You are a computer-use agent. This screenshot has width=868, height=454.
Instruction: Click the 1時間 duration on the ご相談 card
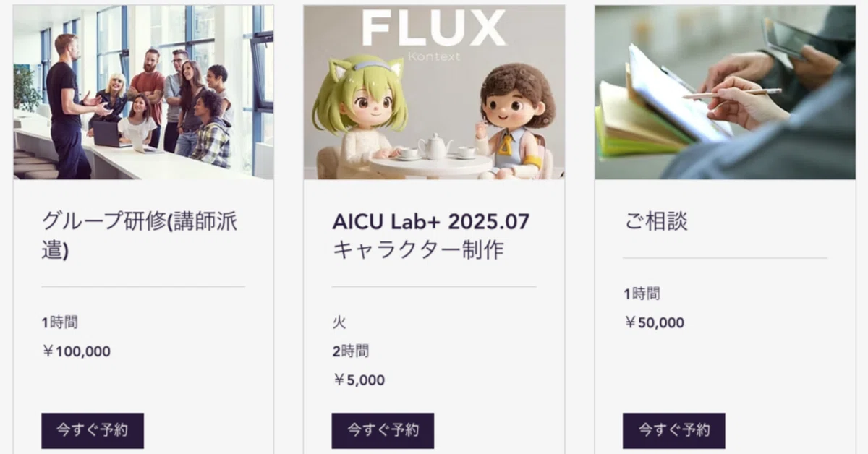(x=642, y=294)
